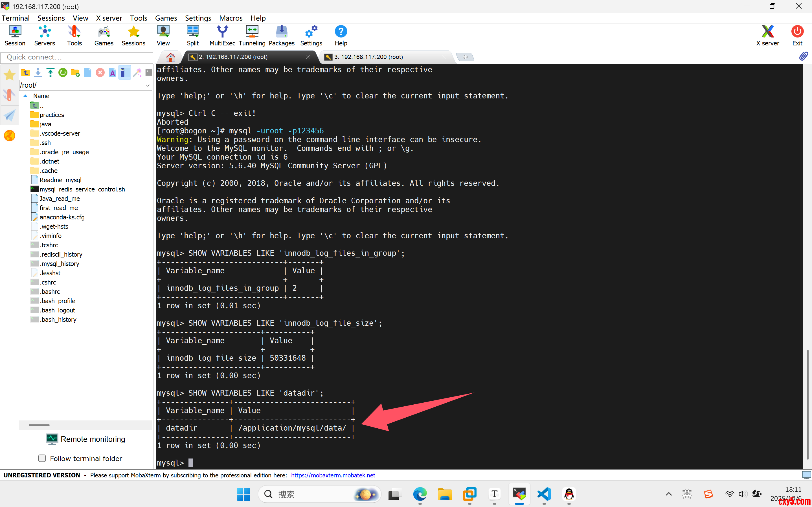Toggle the SFTP side panel view button
Image resolution: width=812 pixels, height=507 pixels.
click(x=124, y=72)
